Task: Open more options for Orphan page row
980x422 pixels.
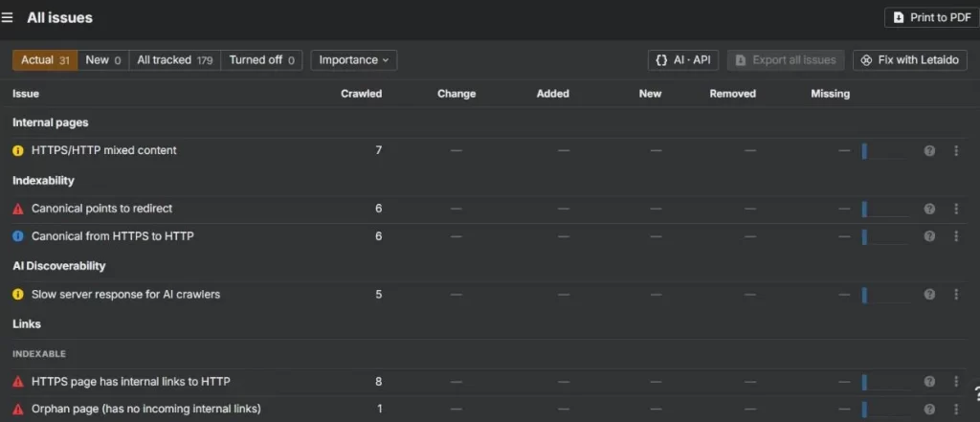Action: click(x=956, y=409)
